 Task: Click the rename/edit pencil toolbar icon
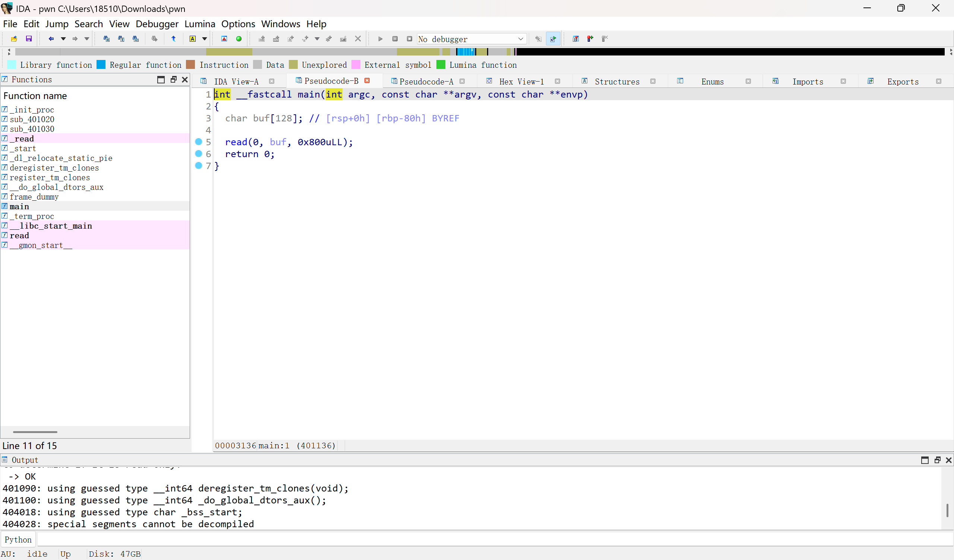(x=343, y=39)
